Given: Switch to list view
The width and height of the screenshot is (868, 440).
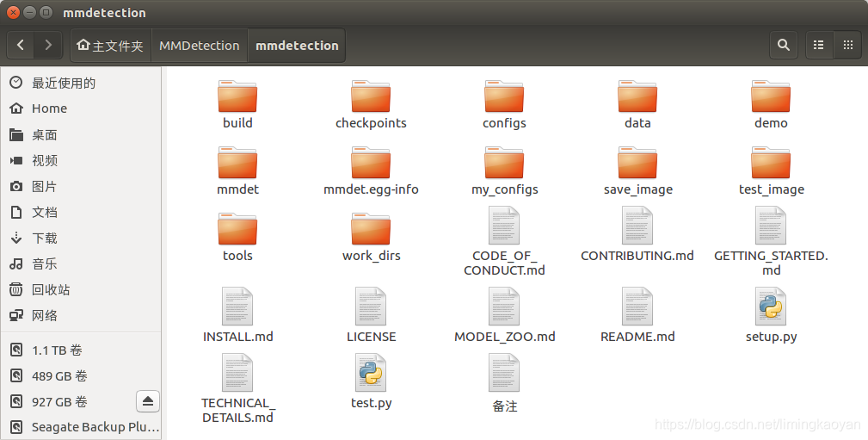Looking at the screenshot, I should [x=819, y=45].
